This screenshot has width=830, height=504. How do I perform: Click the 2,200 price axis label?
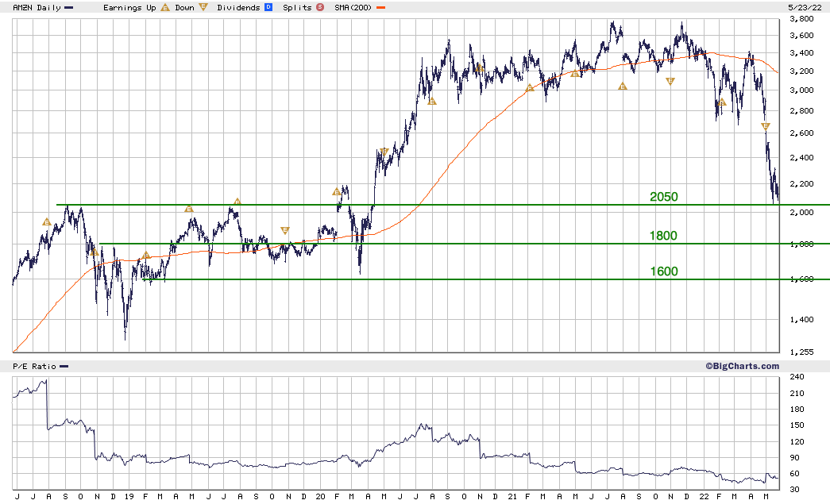(801, 184)
